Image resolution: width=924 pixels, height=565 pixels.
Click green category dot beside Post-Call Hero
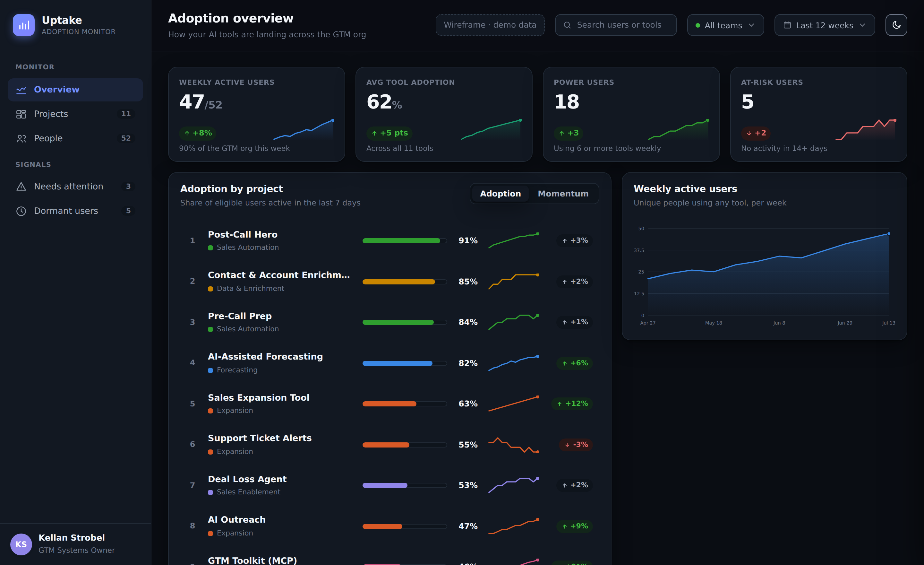click(210, 248)
